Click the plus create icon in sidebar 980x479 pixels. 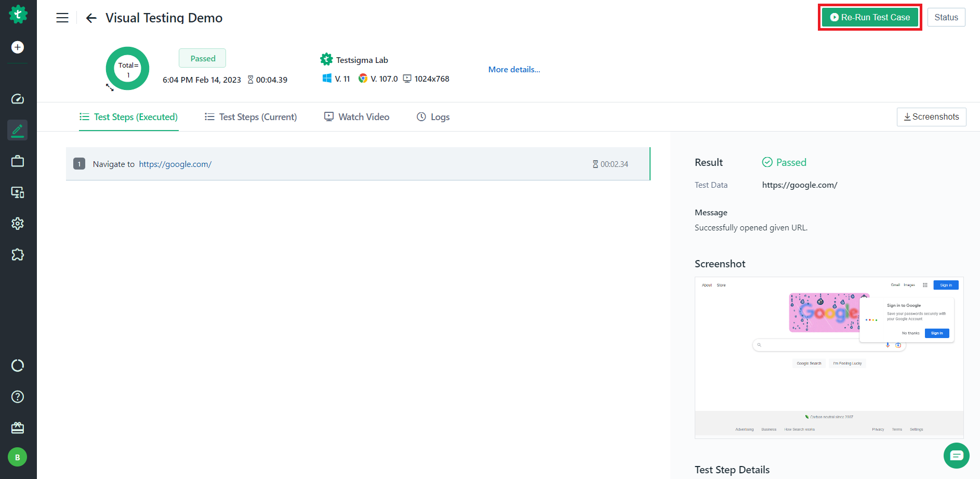pos(18,47)
